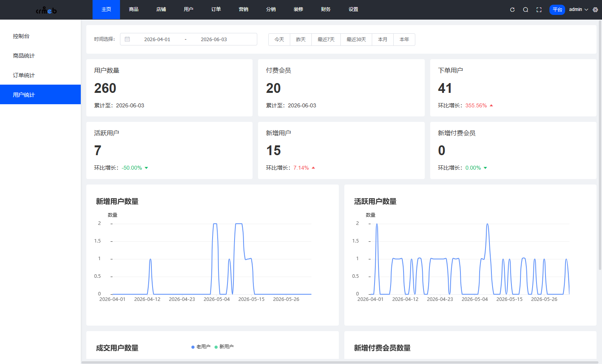Click the crmeb logo
The width and height of the screenshot is (602, 364).
pyautogui.click(x=46, y=10)
